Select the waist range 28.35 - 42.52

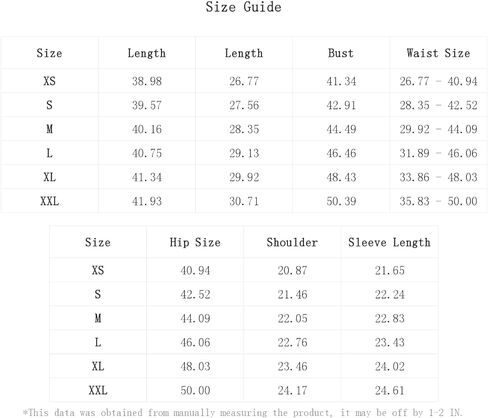point(438,105)
